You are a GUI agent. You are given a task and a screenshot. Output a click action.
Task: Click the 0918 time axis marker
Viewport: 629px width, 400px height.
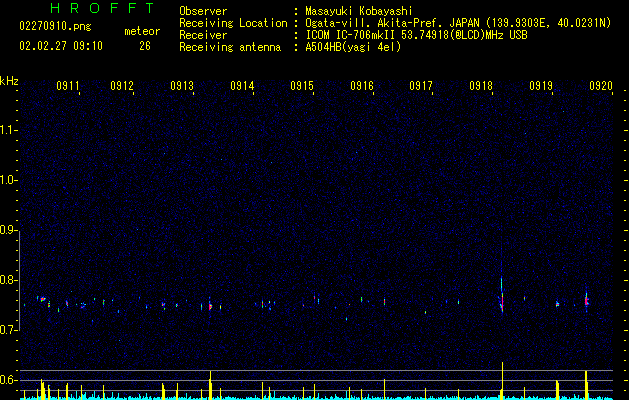click(x=481, y=86)
